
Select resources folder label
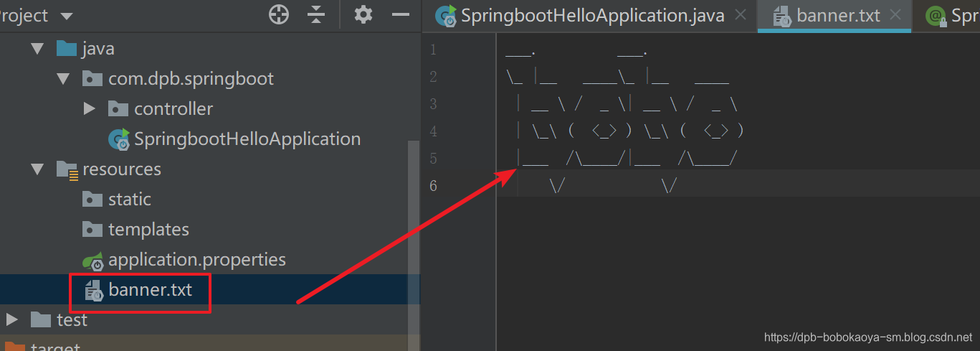point(122,169)
